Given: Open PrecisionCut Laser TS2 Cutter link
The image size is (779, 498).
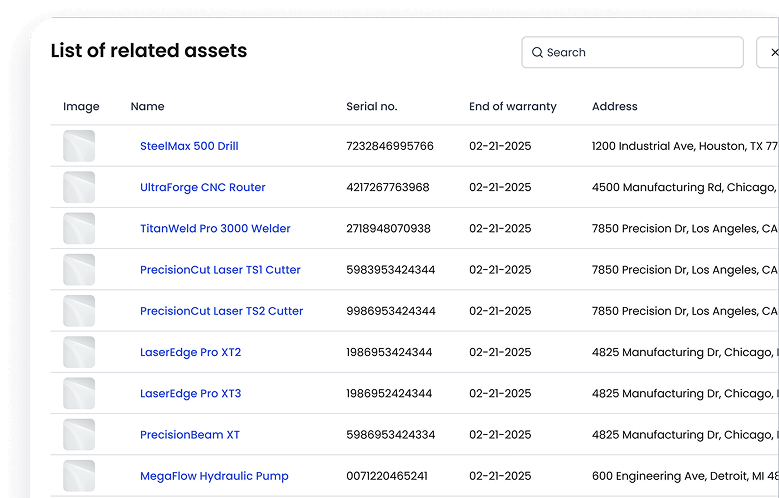Looking at the screenshot, I should coord(221,311).
